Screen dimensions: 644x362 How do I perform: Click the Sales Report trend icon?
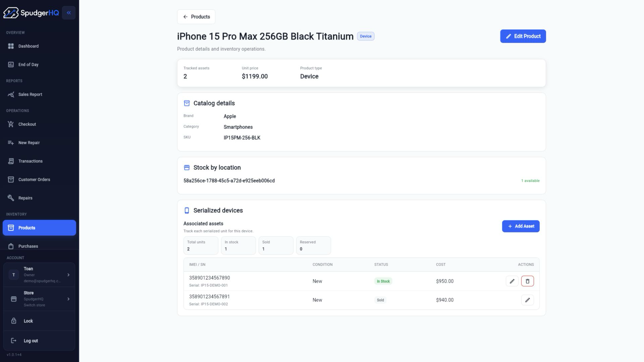tap(11, 94)
